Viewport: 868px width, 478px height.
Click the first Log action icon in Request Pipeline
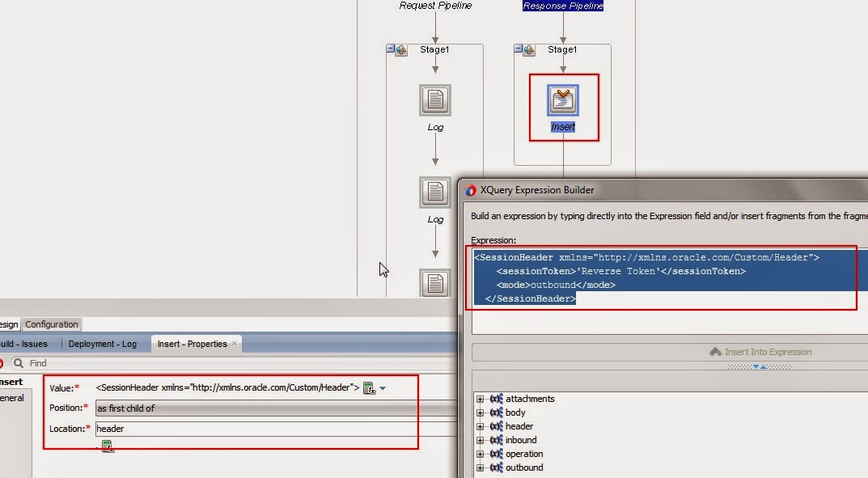(x=435, y=100)
